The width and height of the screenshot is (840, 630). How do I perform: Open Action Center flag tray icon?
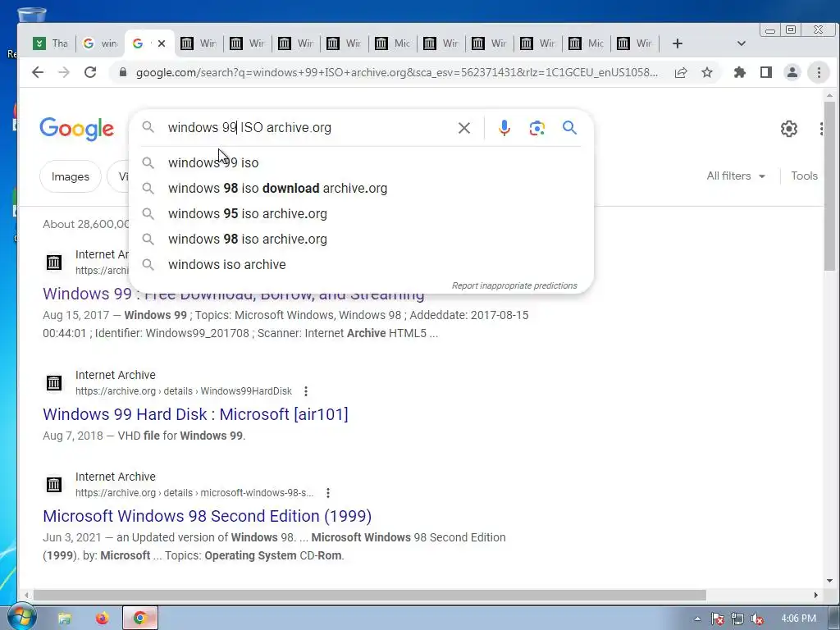click(717, 619)
